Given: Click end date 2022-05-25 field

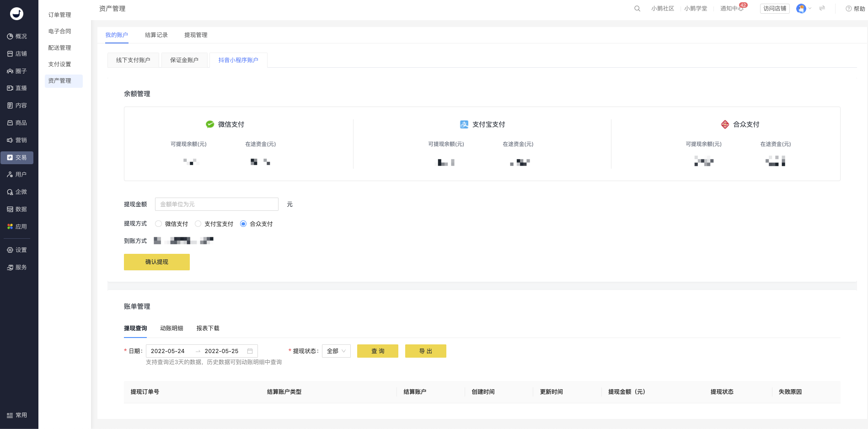Looking at the screenshot, I should click(222, 351).
